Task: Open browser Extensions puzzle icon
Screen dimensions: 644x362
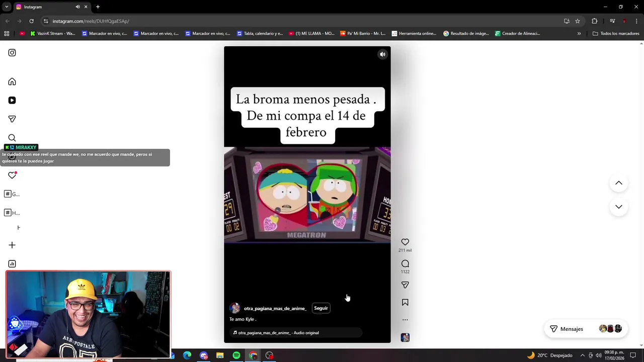Action: pyautogui.click(x=595, y=21)
